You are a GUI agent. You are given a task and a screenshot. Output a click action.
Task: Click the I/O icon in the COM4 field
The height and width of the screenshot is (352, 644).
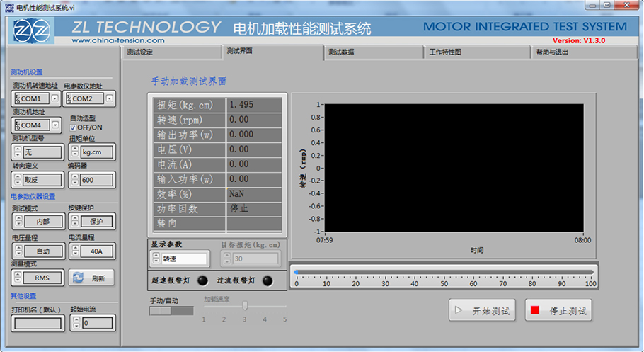click(x=17, y=125)
